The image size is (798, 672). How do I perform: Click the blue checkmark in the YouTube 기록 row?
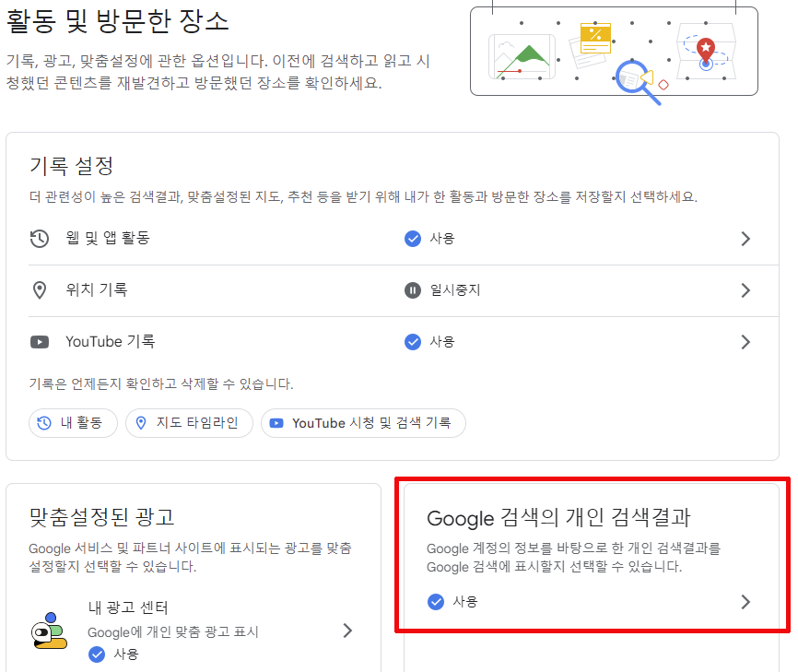click(412, 342)
